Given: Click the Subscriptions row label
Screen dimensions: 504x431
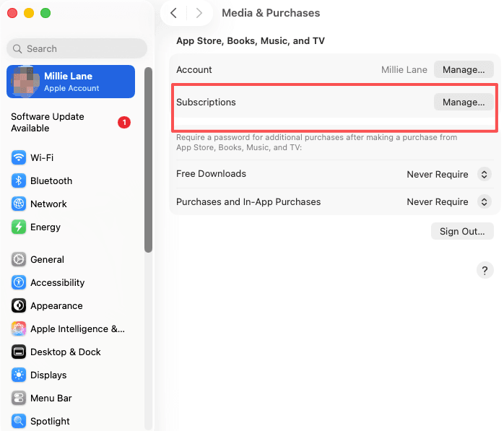Looking at the screenshot, I should pyautogui.click(x=206, y=103).
